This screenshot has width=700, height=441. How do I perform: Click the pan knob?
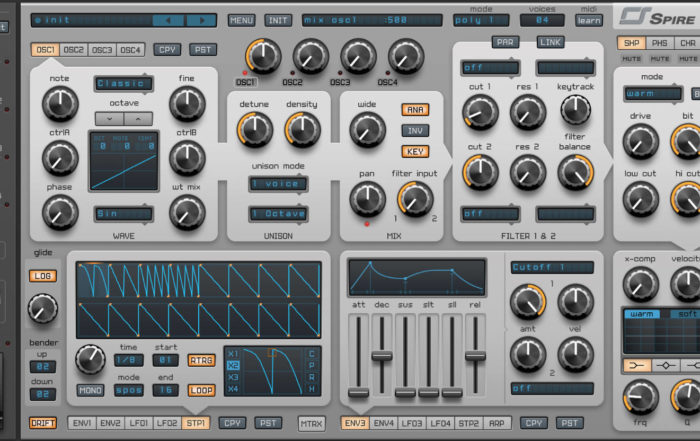367,199
